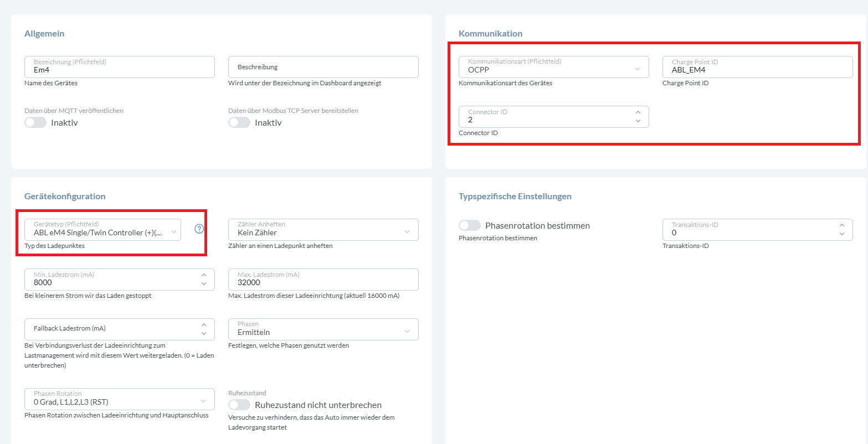Expand the Gerätetyp dropdown
The width and height of the screenshot is (868, 444).
tap(102, 230)
